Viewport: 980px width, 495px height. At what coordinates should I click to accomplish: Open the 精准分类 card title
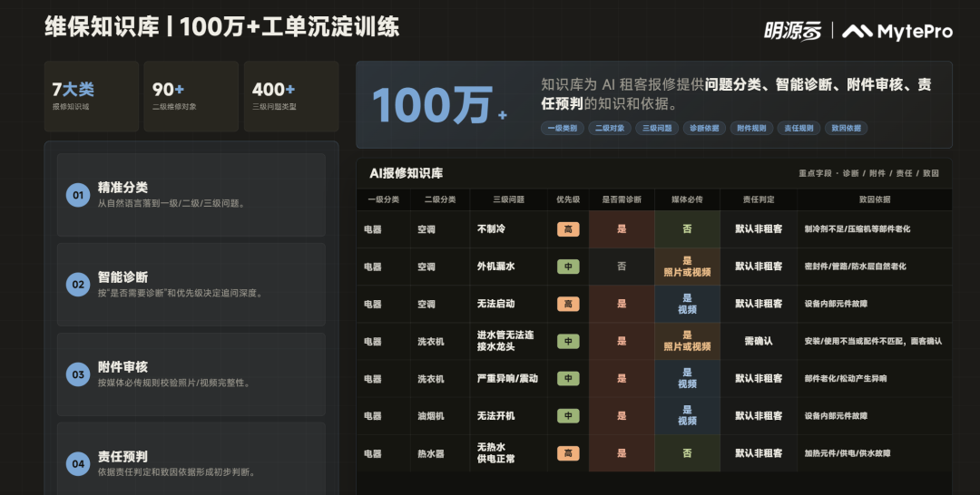point(122,188)
